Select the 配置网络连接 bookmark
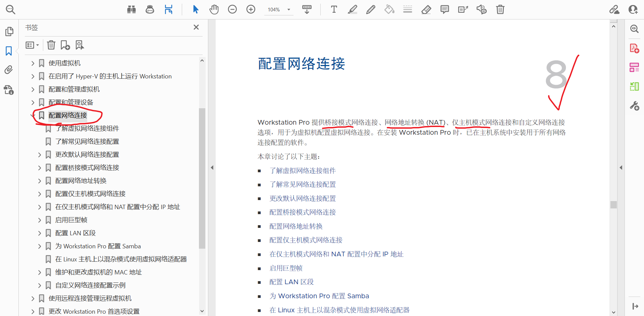Viewport: 644px width, 316px height. (x=68, y=115)
